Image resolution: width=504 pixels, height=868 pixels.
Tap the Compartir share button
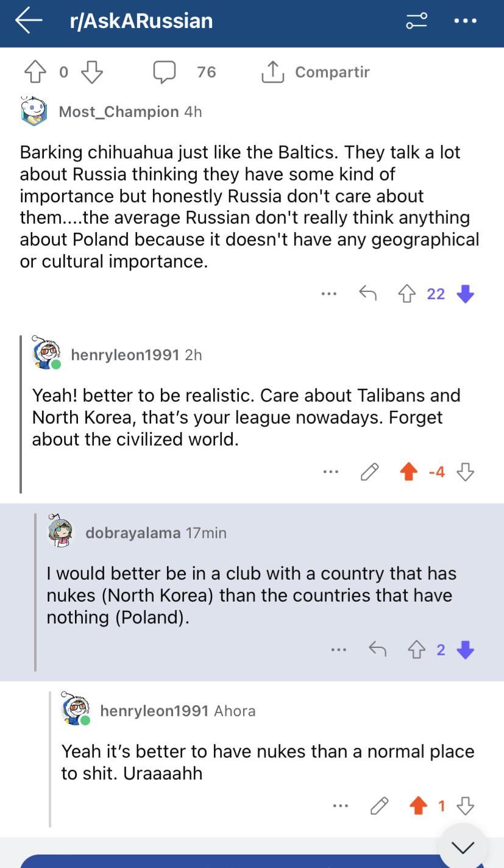(316, 72)
